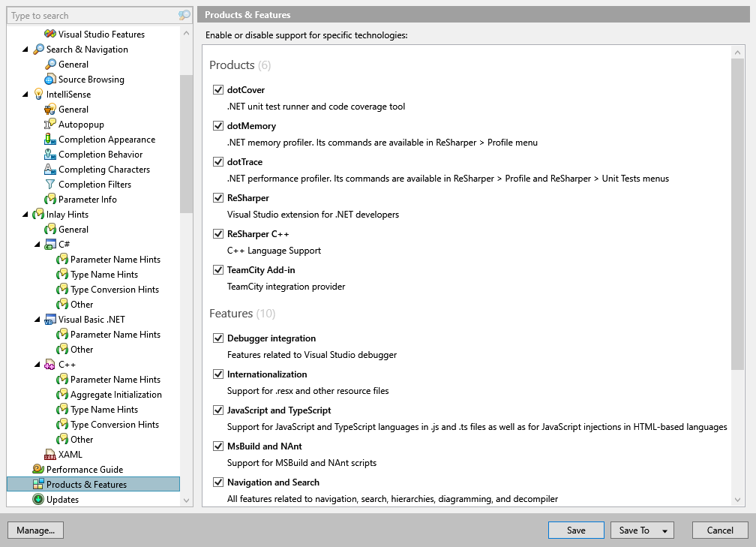This screenshot has height=547, width=756.
Task: Disable JavaScript and TypeScript support
Action: point(218,410)
